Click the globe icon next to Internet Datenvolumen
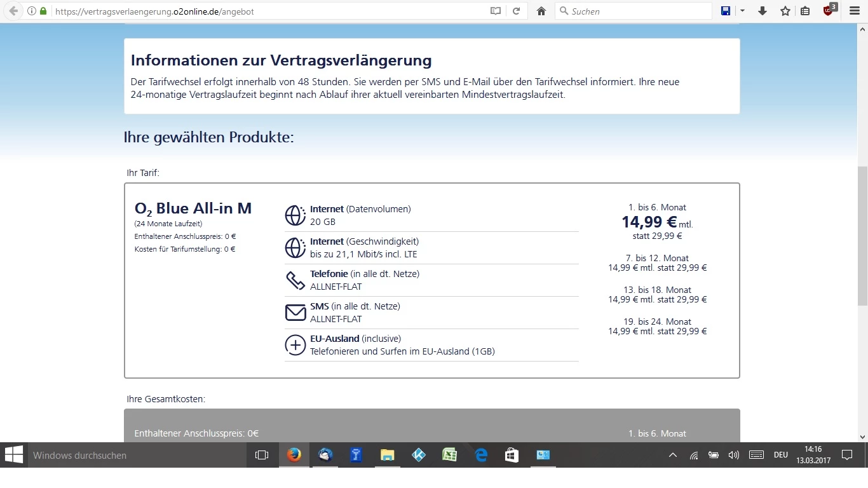The height and width of the screenshot is (488, 868). tap(295, 215)
